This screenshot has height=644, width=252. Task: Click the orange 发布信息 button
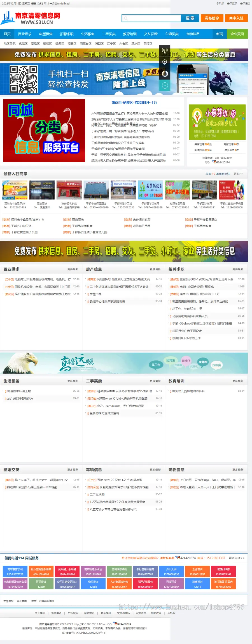(x=212, y=18)
